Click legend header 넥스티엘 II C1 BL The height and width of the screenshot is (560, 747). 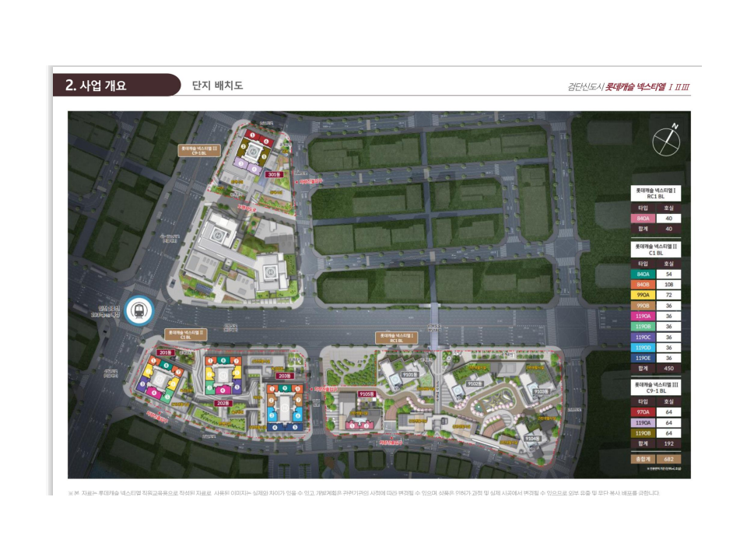[x=655, y=250]
